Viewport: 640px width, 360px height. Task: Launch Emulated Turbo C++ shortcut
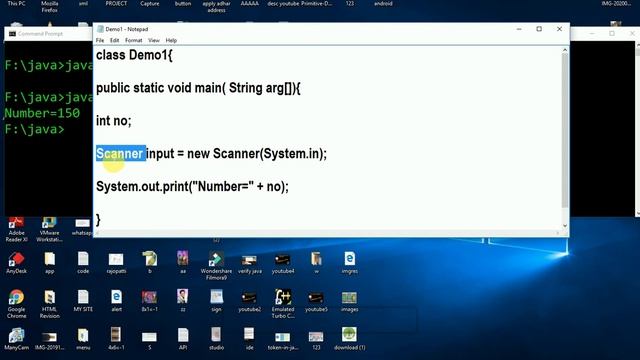[x=283, y=304]
